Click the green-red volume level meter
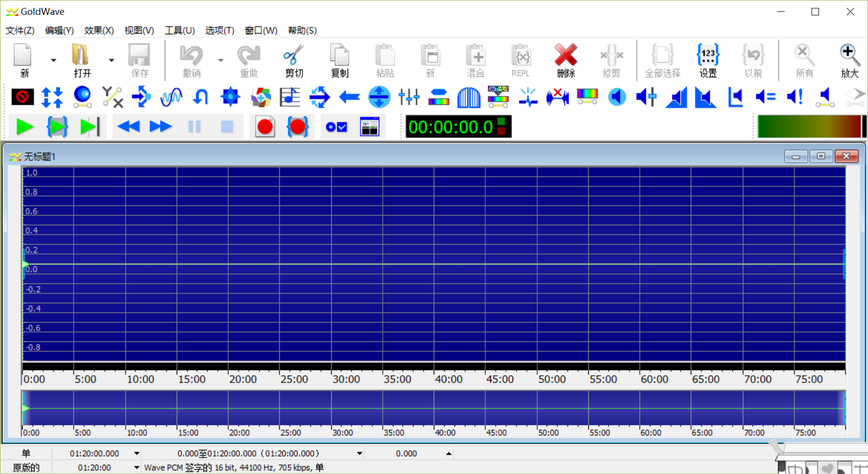This screenshot has height=474, width=868. click(x=810, y=127)
